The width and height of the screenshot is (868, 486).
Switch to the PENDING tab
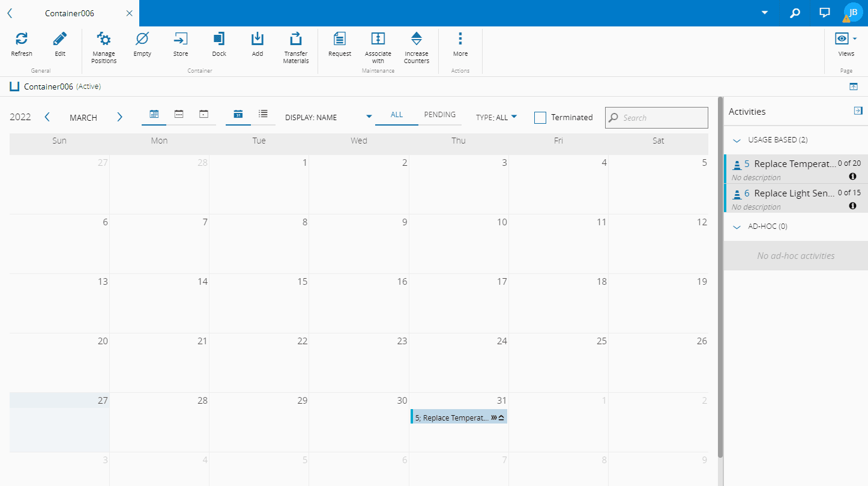(440, 115)
